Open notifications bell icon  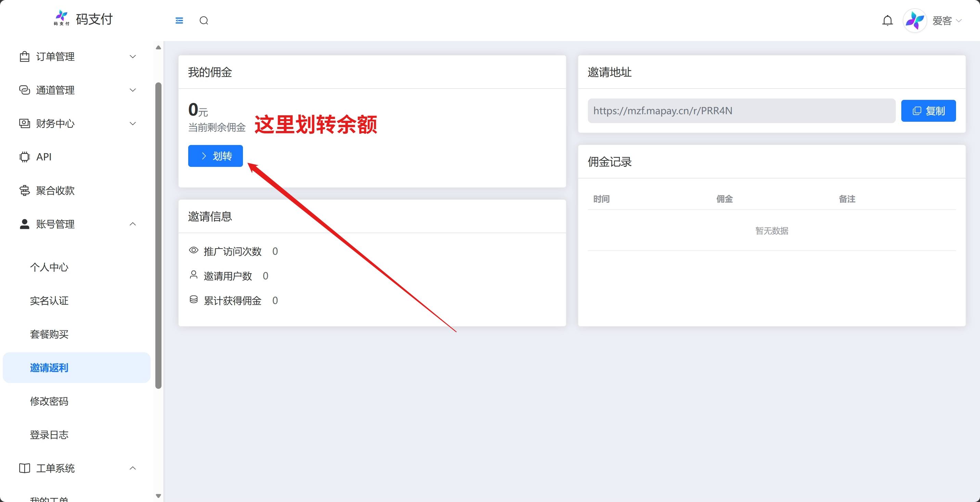pyautogui.click(x=887, y=21)
